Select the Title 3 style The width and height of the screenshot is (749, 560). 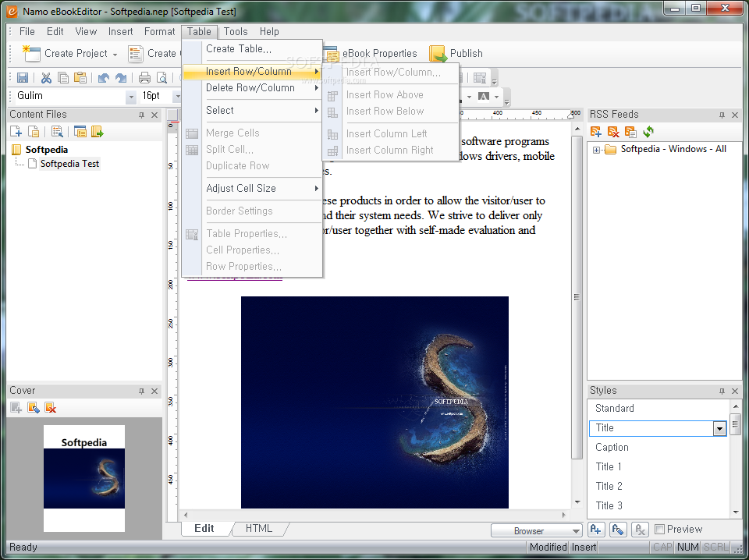pos(658,506)
